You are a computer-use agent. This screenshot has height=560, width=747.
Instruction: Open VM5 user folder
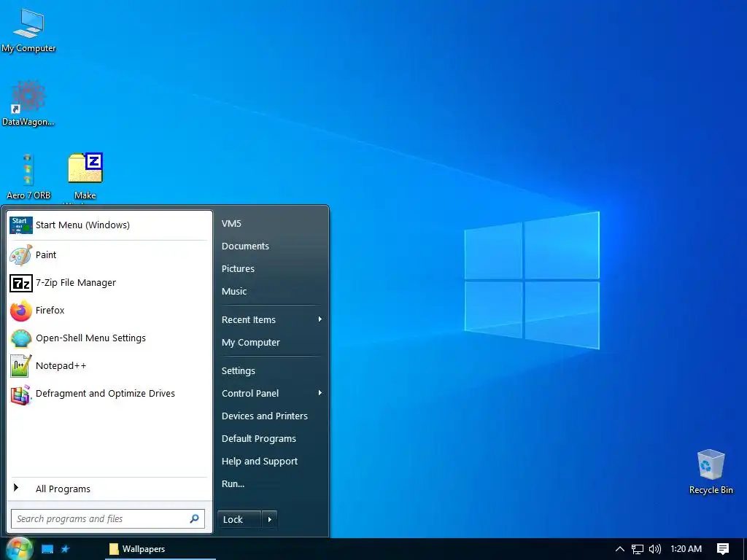click(231, 223)
